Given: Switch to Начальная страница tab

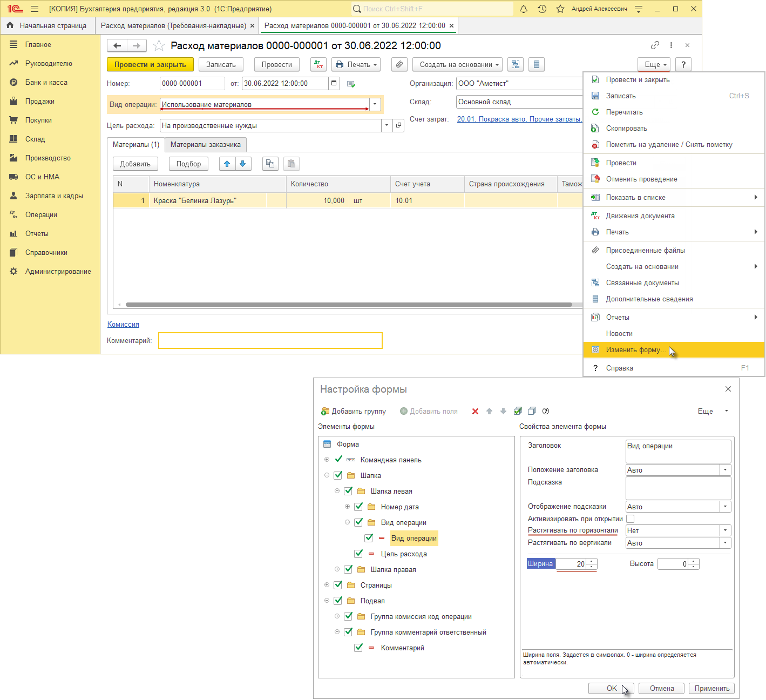Looking at the screenshot, I should point(47,25).
